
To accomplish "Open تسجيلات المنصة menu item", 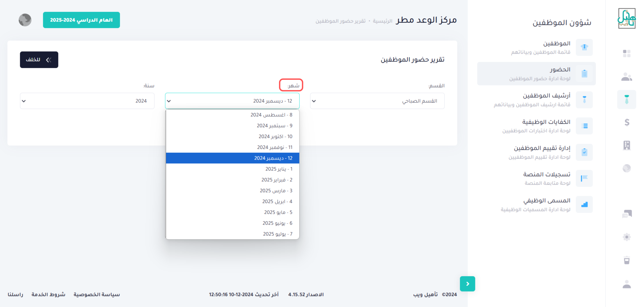I will tap(536, 178).
